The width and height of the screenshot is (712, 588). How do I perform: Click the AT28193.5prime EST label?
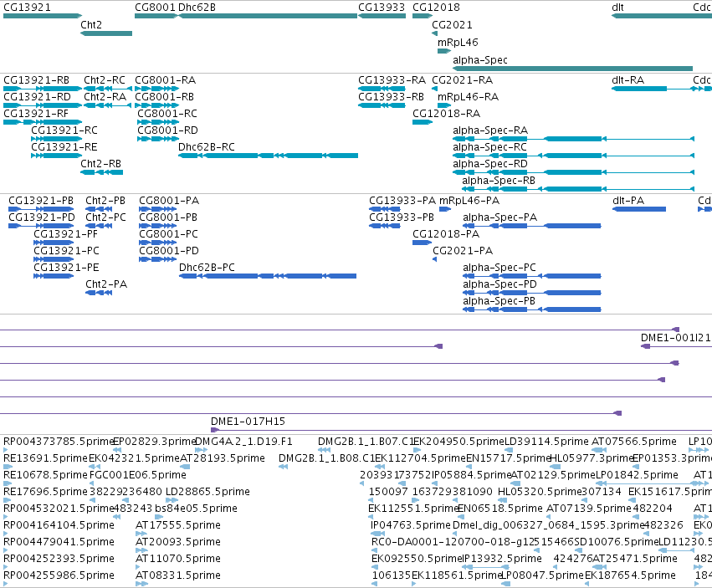click(x=223, y=458)
